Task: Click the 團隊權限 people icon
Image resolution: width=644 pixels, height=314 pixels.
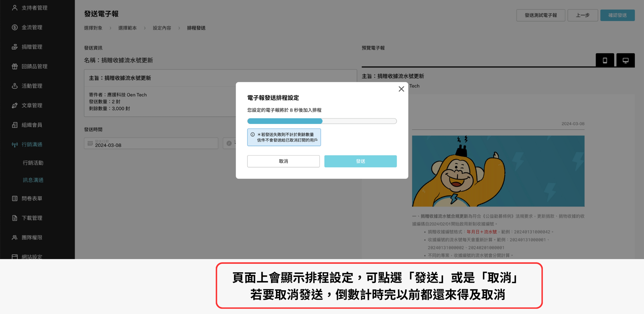Action: pyautogui.click(x=14, y=237)
